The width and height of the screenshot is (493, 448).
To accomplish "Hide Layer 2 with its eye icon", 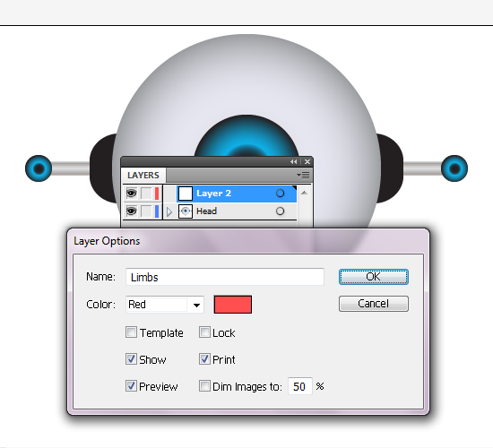I will (x=132, y=193).
